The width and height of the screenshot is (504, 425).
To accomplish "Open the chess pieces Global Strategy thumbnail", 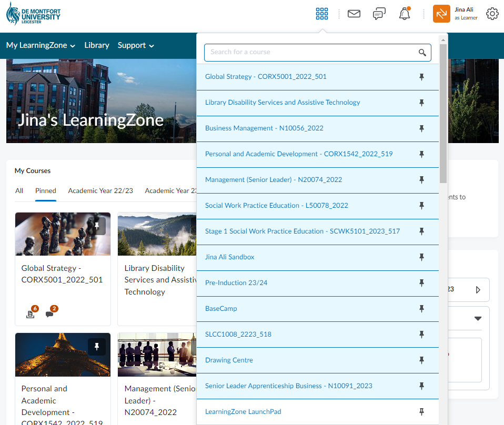I will click(x=63, y=234).
